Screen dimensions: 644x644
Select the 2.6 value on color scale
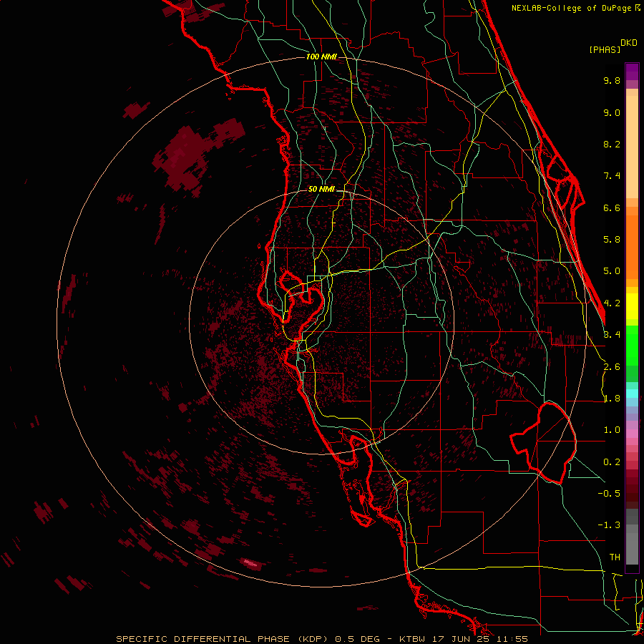(x=612, y=367)
